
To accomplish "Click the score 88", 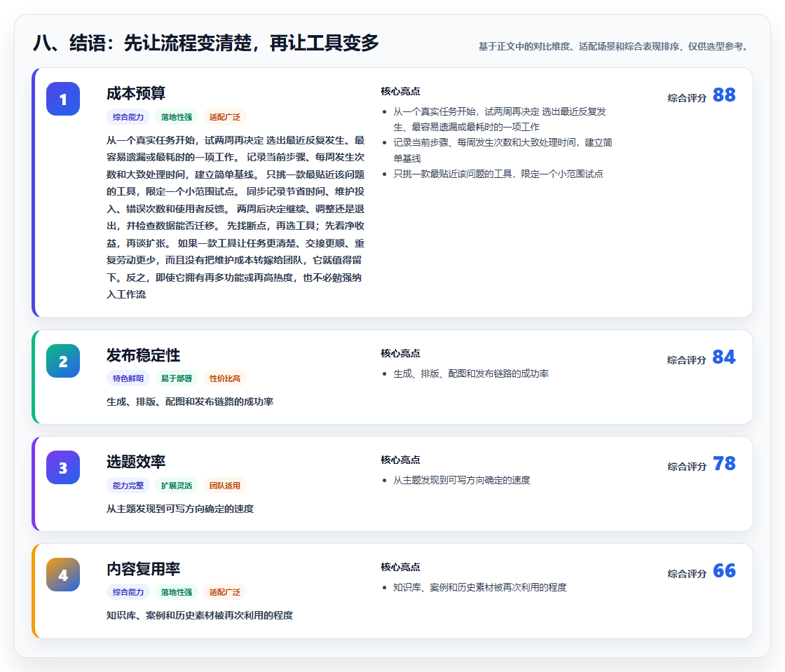I will pyautogui.click(x=724, y=95).
